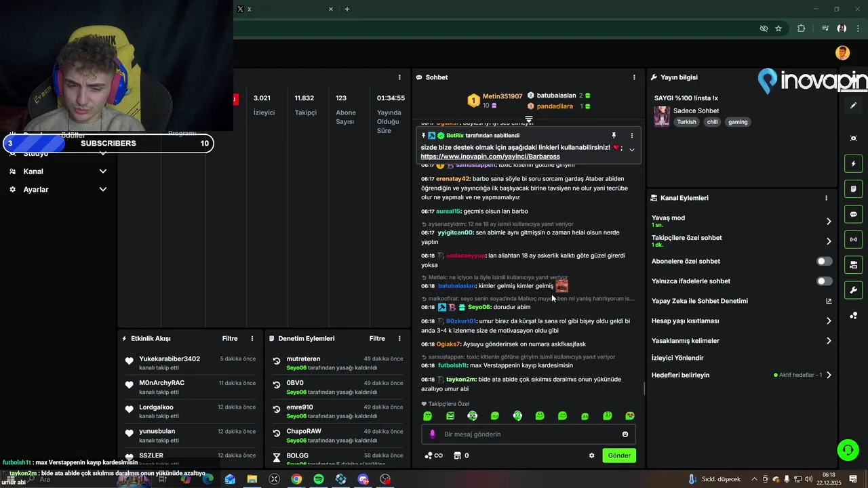Click the Lordgalkoo follow event
The width and height of the screenshot is (868, 488).
[191, 411]
